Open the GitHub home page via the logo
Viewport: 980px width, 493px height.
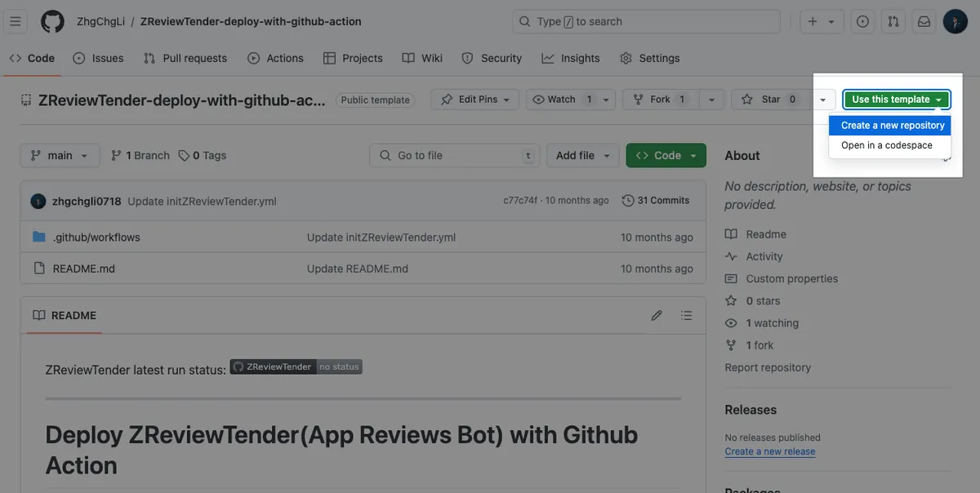[x=51, y=21]
